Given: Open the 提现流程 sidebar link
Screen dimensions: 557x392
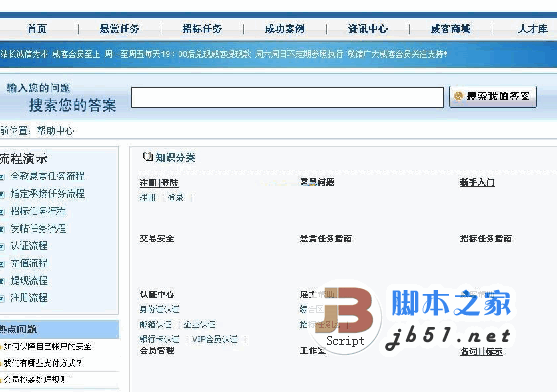Looking at the screenshot, I should click(29, 281).
